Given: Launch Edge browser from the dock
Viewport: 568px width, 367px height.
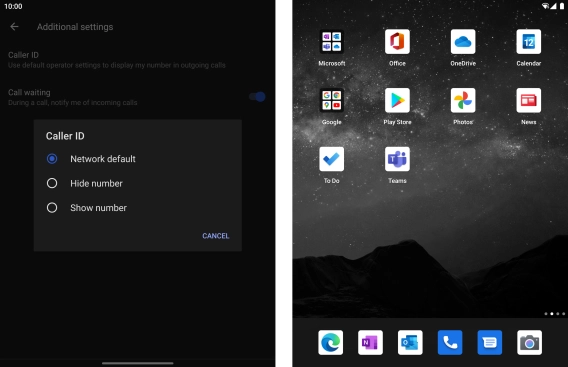Looking at the screenshot, I should (x=330, y=342).
